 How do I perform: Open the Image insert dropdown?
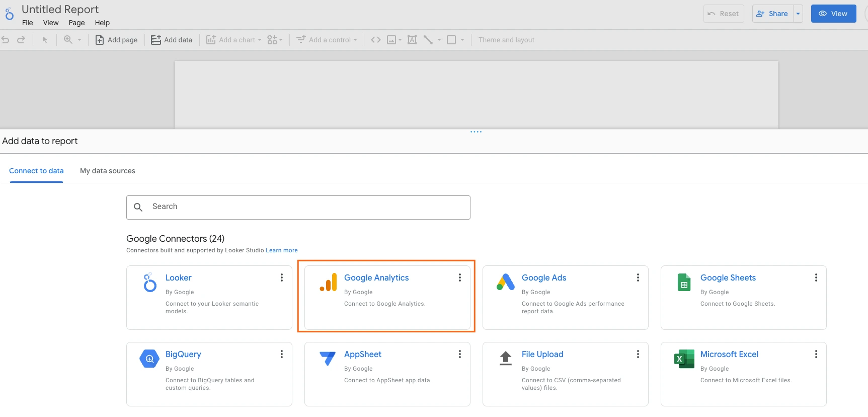coord(394,40)
